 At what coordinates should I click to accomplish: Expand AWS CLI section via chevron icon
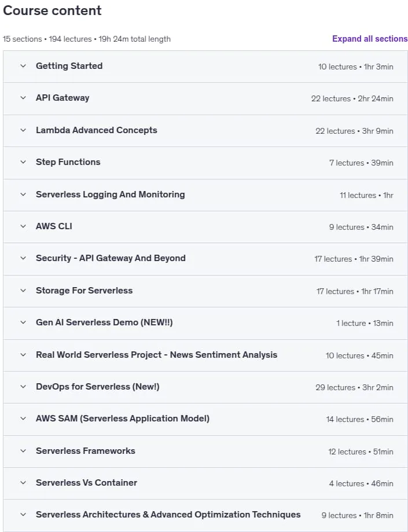[x=23, y=226]
